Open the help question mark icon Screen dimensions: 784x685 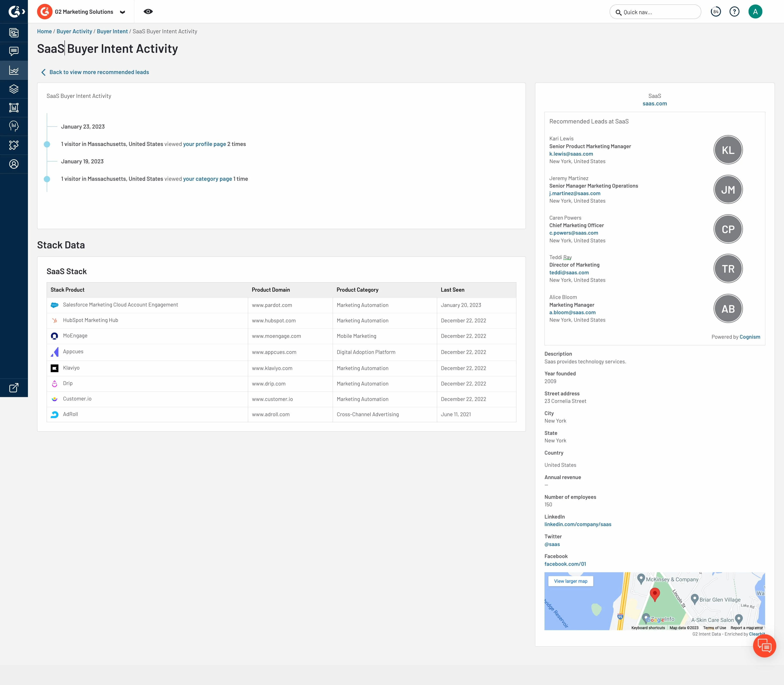(734, 11)
